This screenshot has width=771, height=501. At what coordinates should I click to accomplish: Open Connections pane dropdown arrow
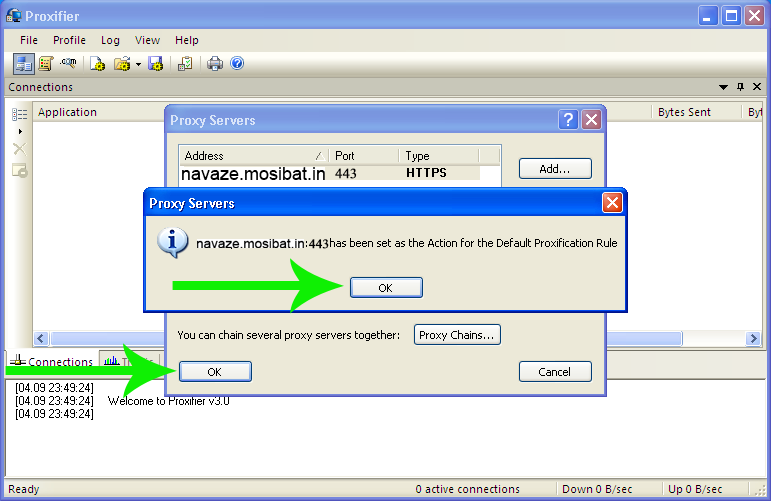723,88
